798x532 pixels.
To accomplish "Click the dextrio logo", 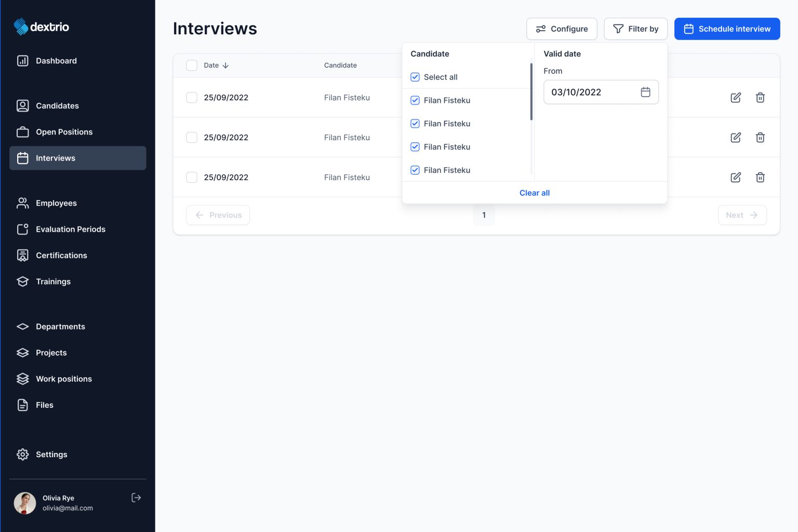I will [42, 27].
